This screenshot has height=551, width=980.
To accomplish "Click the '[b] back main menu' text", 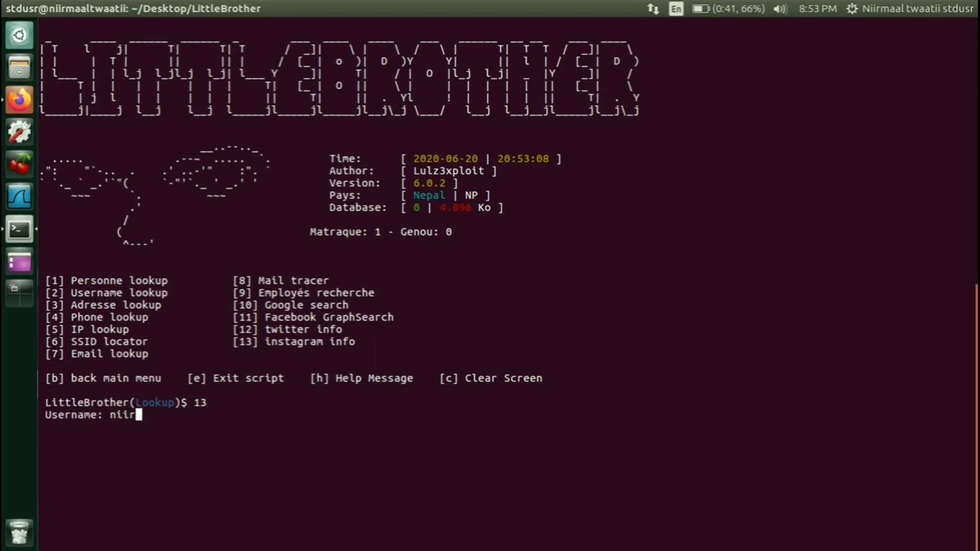I will [x=103, y=378].
